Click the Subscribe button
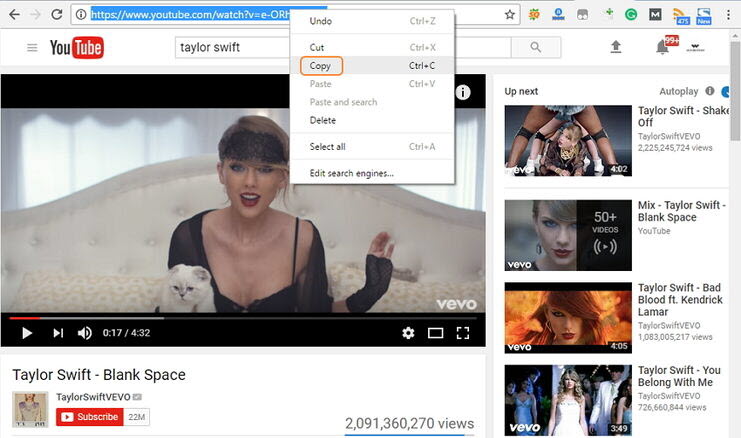 tap(90, 417)
